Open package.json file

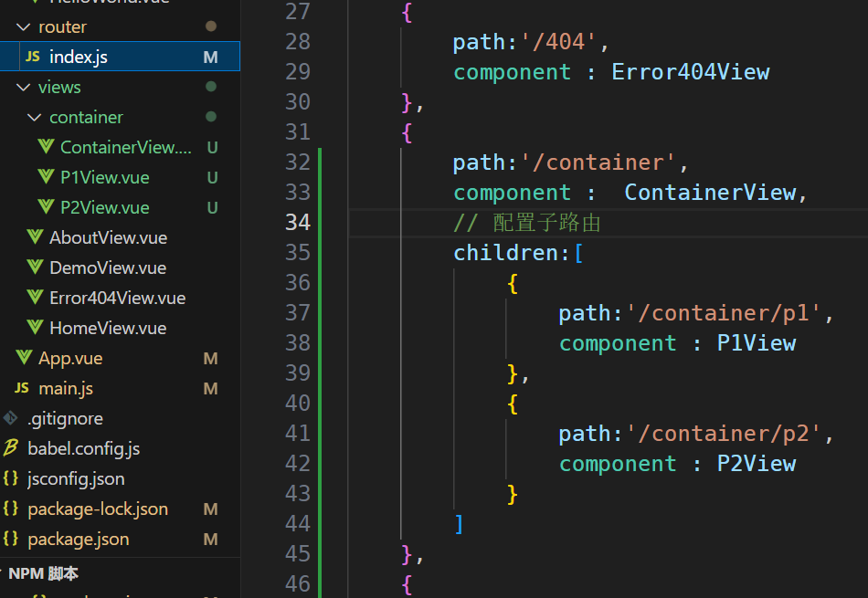pyautogui.click(x=78, y=540)
